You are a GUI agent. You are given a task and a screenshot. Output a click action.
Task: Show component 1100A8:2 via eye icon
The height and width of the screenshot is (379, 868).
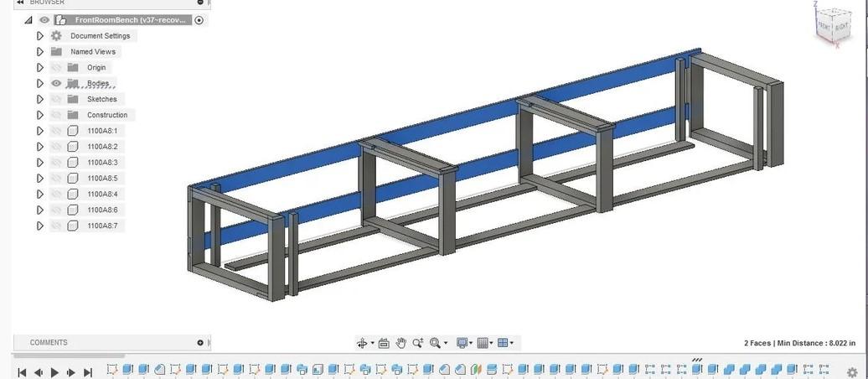click(56, 147)
